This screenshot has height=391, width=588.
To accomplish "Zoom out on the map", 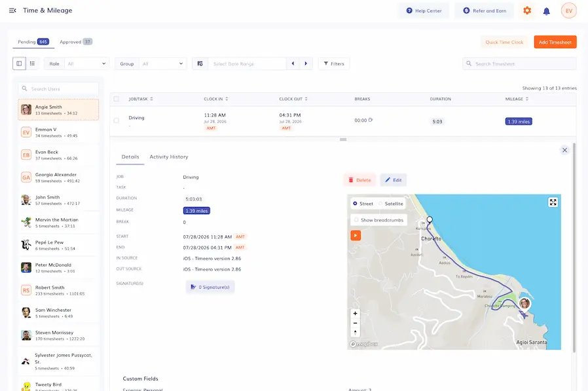I will point(355,323).
